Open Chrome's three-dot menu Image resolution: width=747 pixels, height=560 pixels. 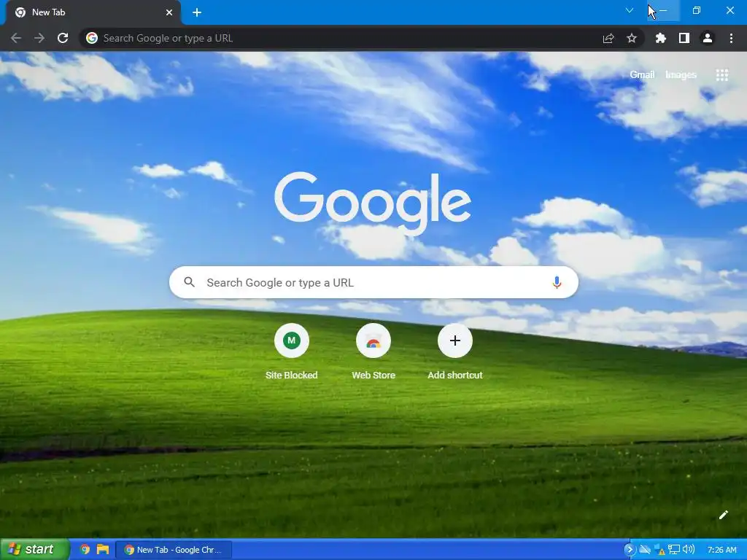pos(731,38)
